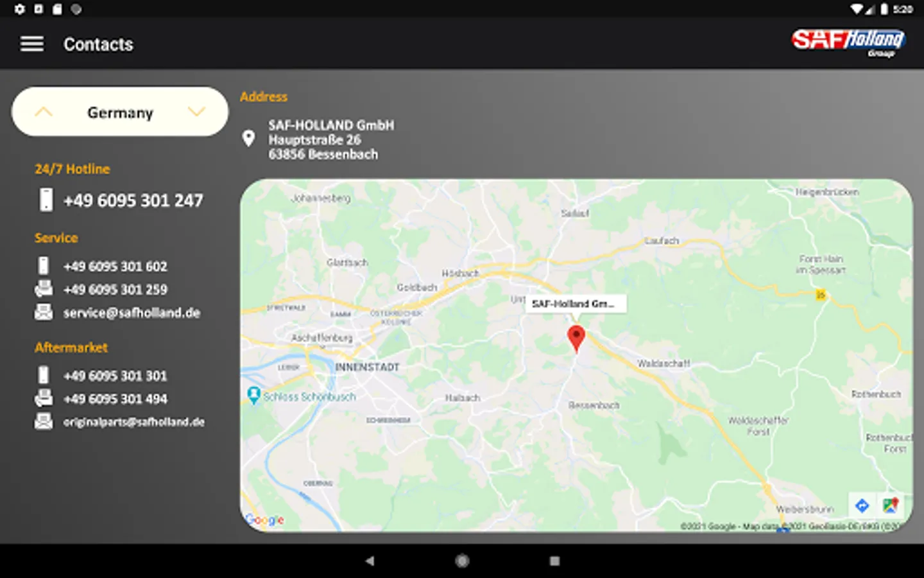This screenshot has width=924, height=578.
Task: Tap the Wi-Fi status icon
Action: [x=857, y=9]
